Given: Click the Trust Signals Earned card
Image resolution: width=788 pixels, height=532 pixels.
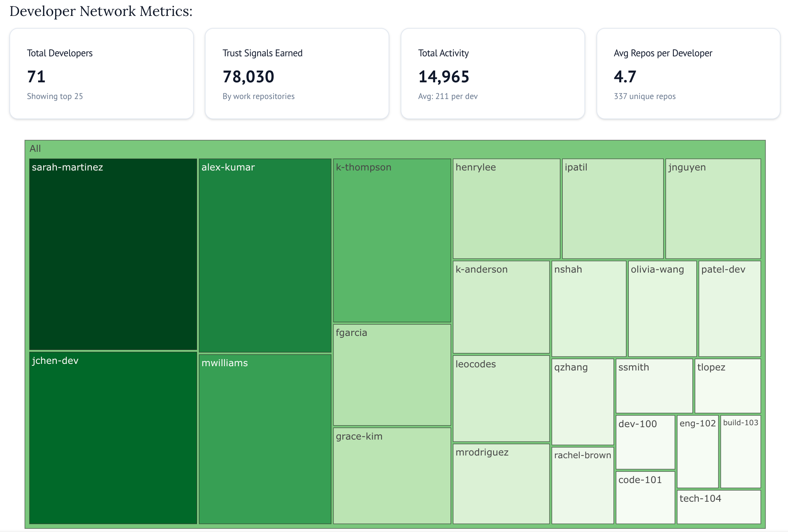Looking at the screenshot, I should click(x=297, y=73).
